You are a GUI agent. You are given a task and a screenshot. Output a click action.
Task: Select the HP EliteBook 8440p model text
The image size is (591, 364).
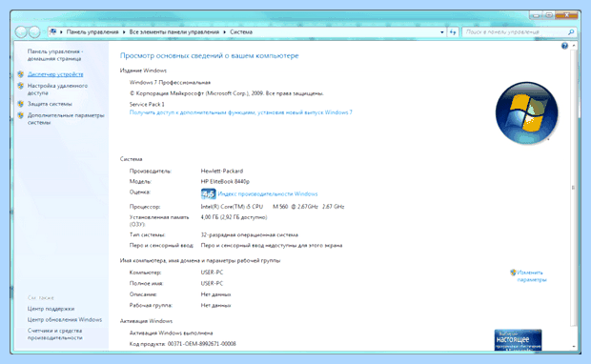225,181
